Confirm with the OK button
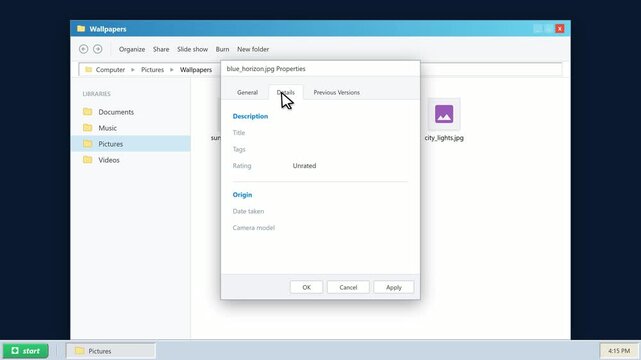Viewport: 641px width, 360px height. click(306, 287)
